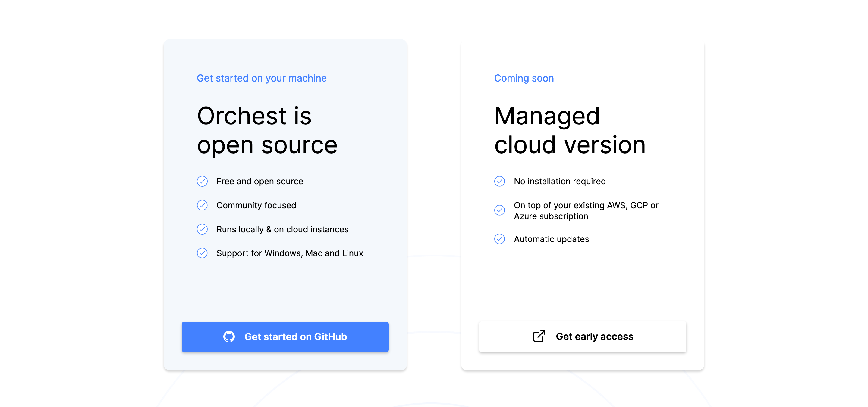Click the external link icon
This screenshot has height=407, width=868.
click(x=539, y=336)
